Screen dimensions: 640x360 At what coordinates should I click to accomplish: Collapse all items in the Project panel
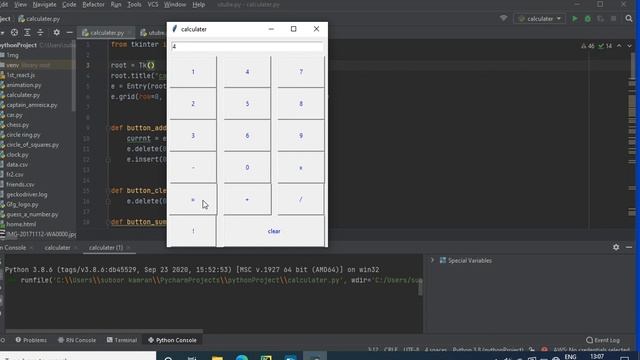(x=40, y=32)
